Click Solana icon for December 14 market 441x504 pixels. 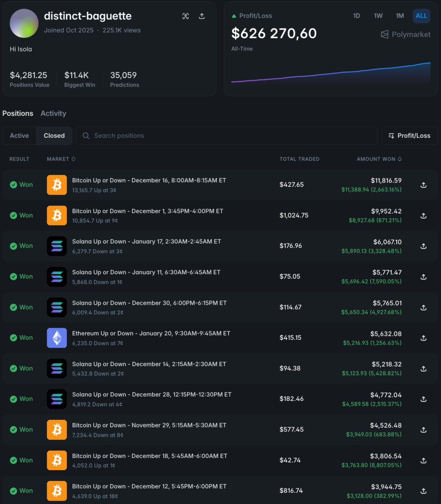pos(57,368)
